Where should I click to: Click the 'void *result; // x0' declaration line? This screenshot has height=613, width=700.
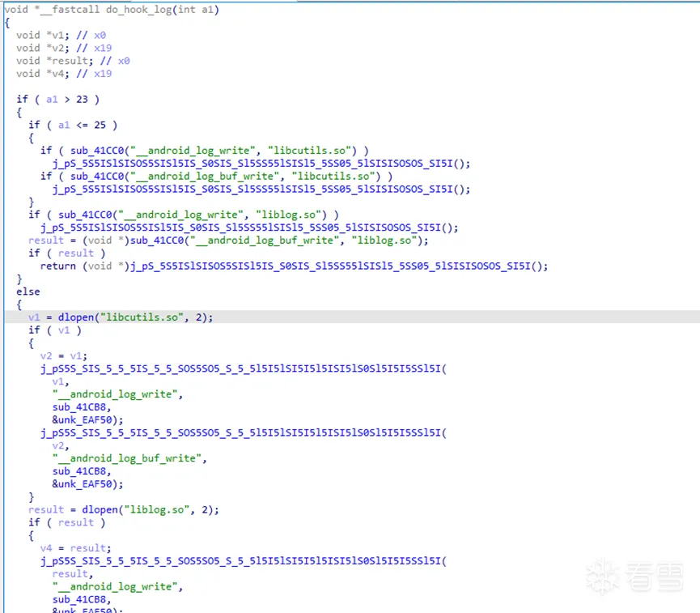point(73,61)
